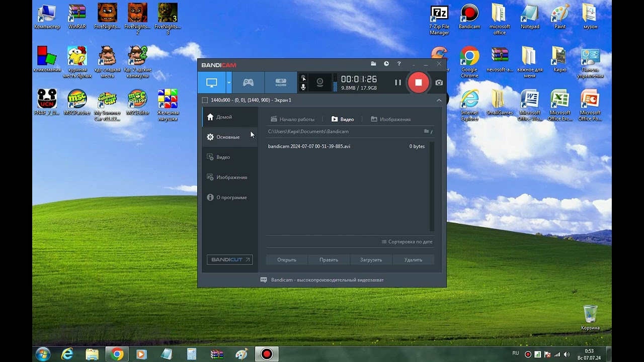The image size is (644, 362).
Task: Open the FNAF_7_U... desktop icon
Action: click(x=47, y=102)
